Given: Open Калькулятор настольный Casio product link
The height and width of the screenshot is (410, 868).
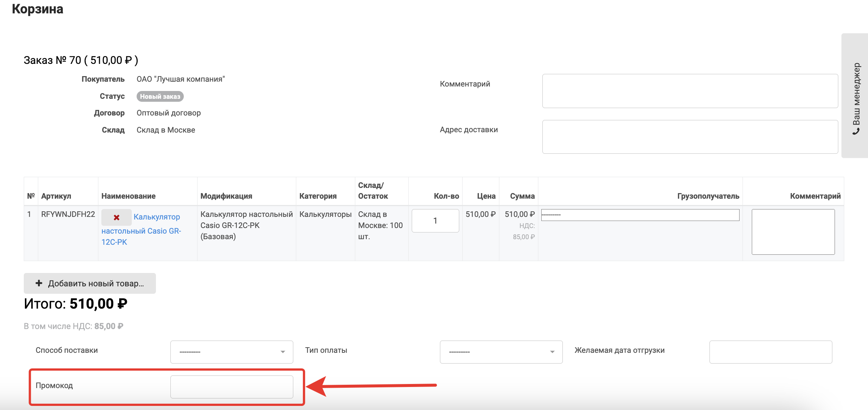Looking at the screenshot, I should [x=156, y=217].
